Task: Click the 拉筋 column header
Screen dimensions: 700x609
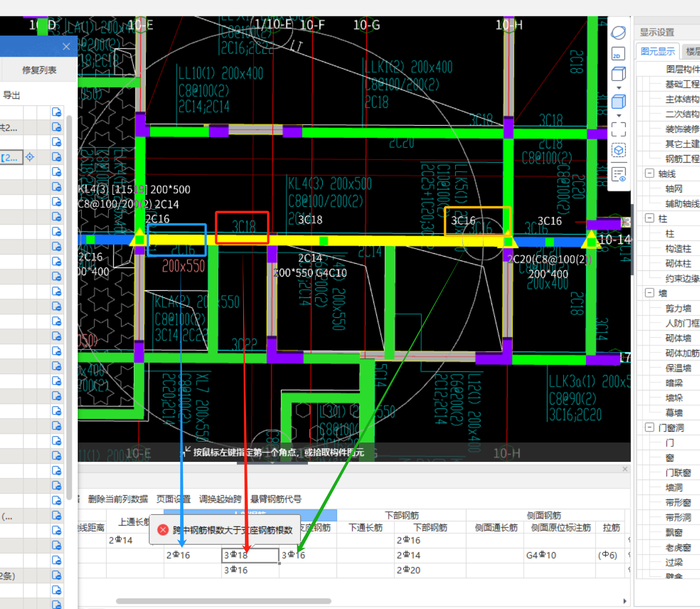Action: (611, 527)
